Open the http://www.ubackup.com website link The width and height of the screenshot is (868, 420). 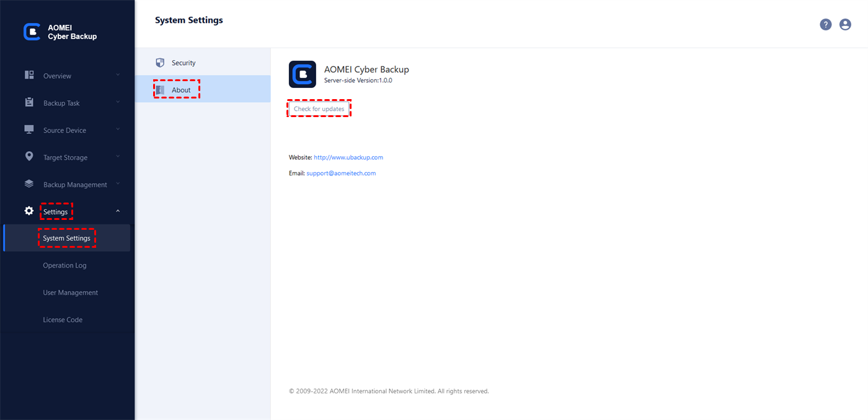[348, 157]
